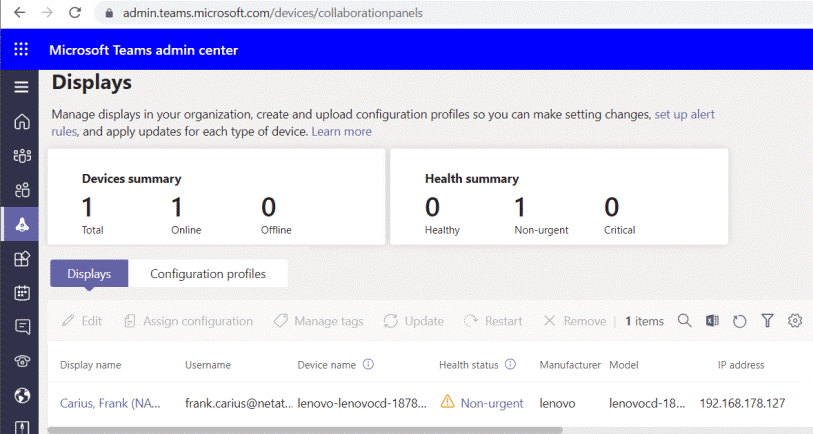Click the Total devices count
This screenshot has width=813, height=434.
pyautogui.click(x=87, y=207)
